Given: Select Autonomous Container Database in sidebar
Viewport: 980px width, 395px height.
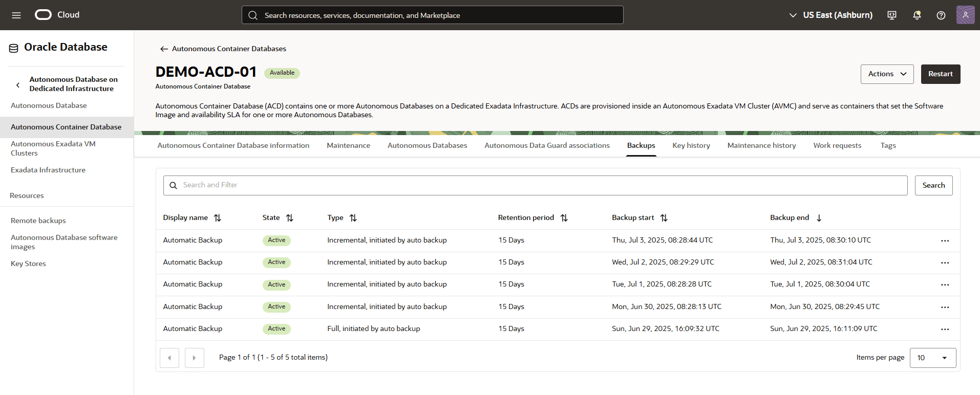Looking at the screenshot, I should [x=66, y=127].
